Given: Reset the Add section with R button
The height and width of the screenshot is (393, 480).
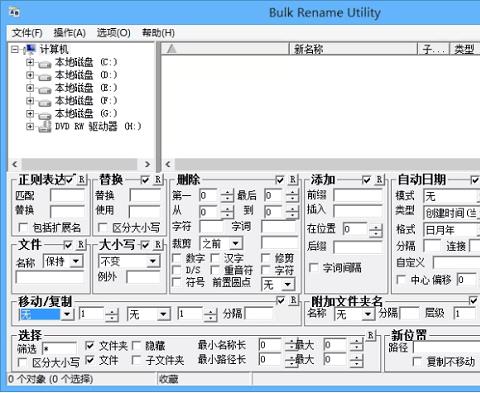Looking at the screenshot, I should coord(379,180).
